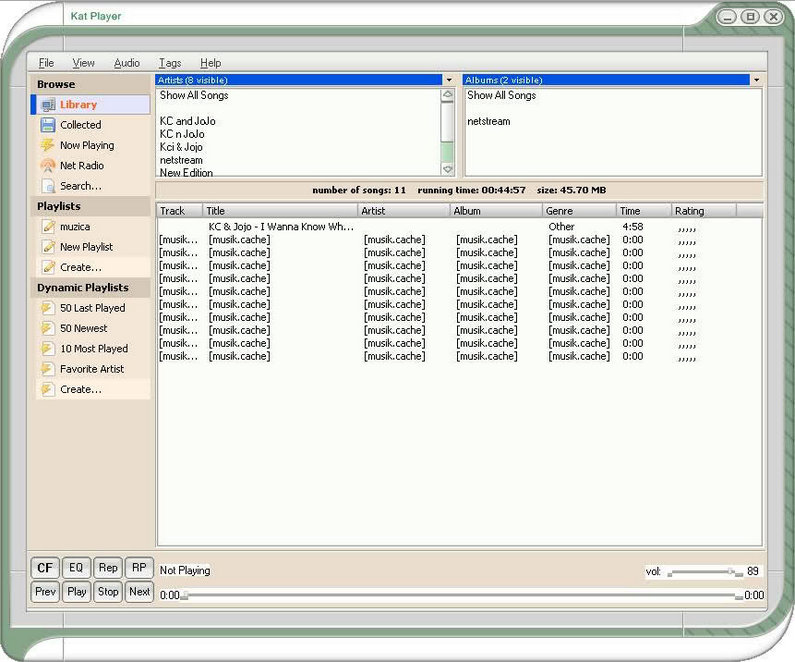Open the Audio menu
This screenshot has height=662, width=795.
click(x=127, y=63)
